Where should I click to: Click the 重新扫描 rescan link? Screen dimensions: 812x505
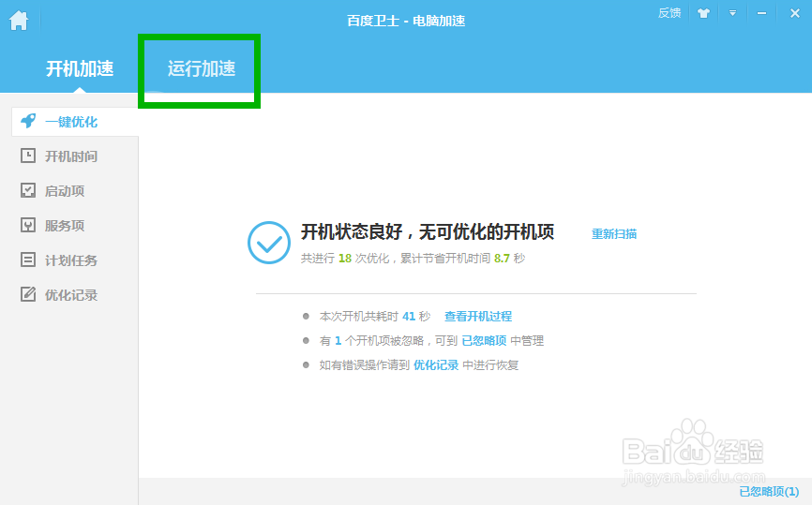point(614,234)
